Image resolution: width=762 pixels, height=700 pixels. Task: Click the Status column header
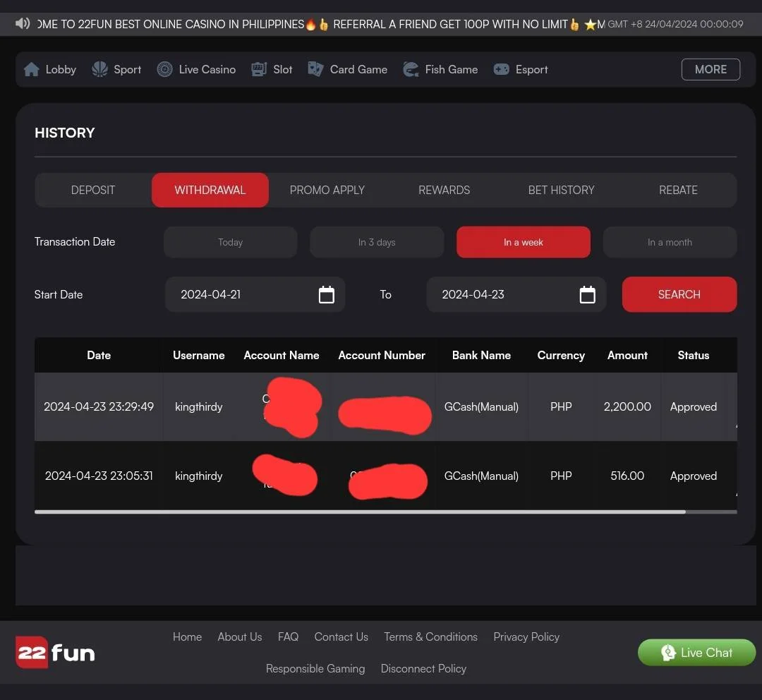tap(693, 356)
